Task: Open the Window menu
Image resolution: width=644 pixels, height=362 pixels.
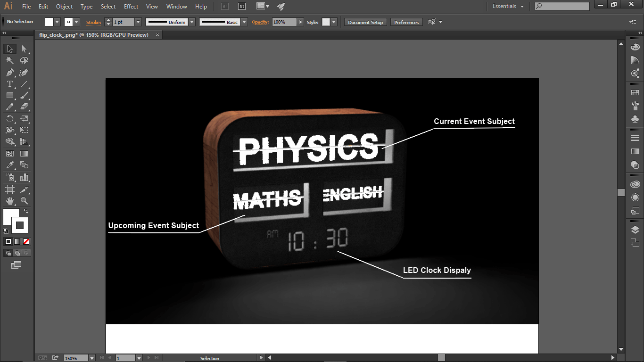Action: coord(177,7)
